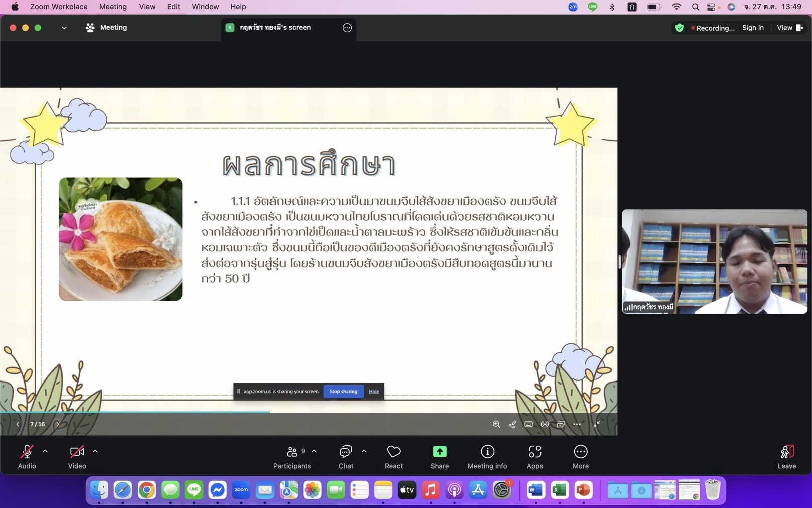Click the Stop sharing button
812x508 pixels.
tap(343, 391)
